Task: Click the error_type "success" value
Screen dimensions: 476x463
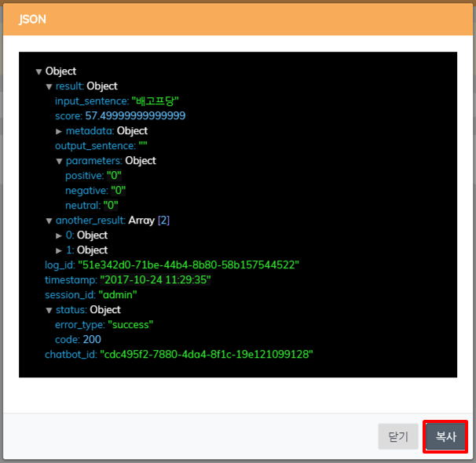Action: tap(130, 325)
